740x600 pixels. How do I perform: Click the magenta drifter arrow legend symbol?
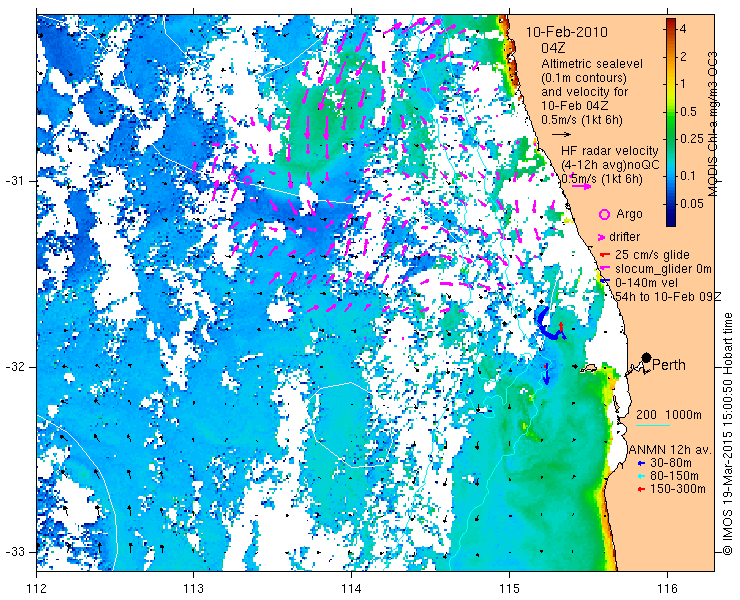(602, 237)
